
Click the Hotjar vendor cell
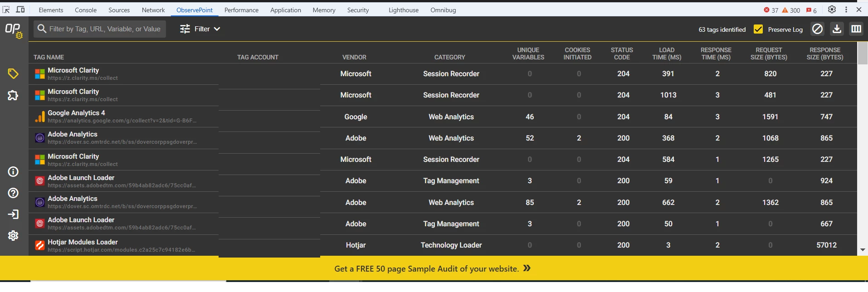click(x=356, y=245)
